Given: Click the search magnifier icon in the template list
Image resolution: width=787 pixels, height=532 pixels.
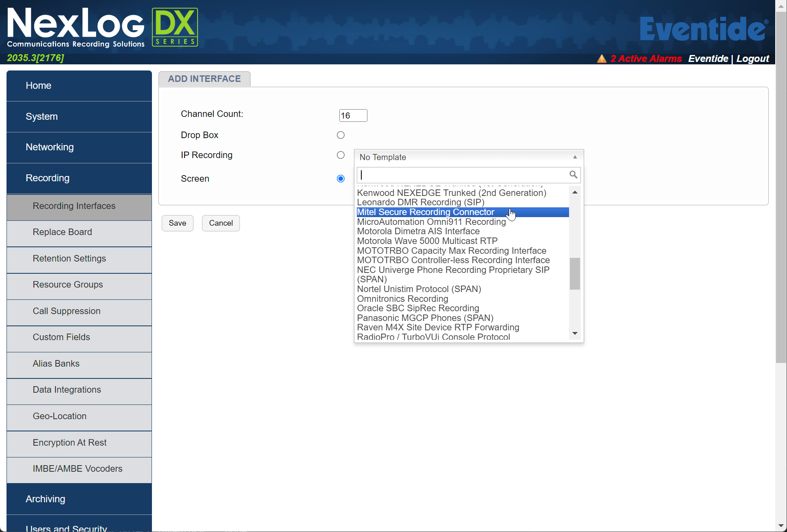Looking at the screenshot, I should 573,174.
